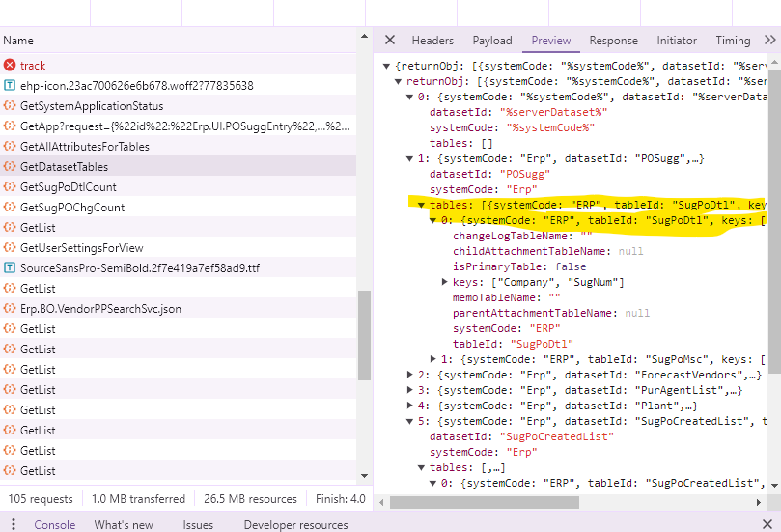Click the preview horizontal scrollbar thumb
Viewport: 781px width, 532px height.
484,502
